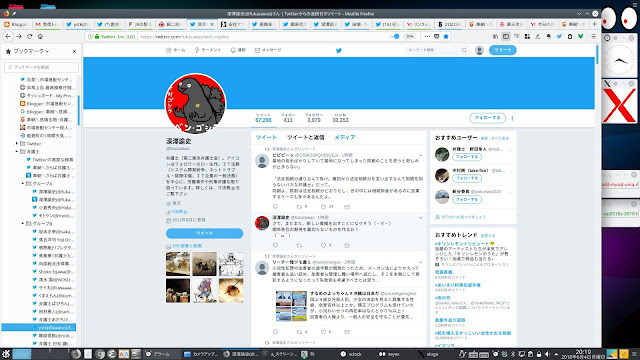Image resolution: width=640 pixels, height=360 pixels.
Task: Open the Twitter home (ホーム) icon
Action: [169, 50]
